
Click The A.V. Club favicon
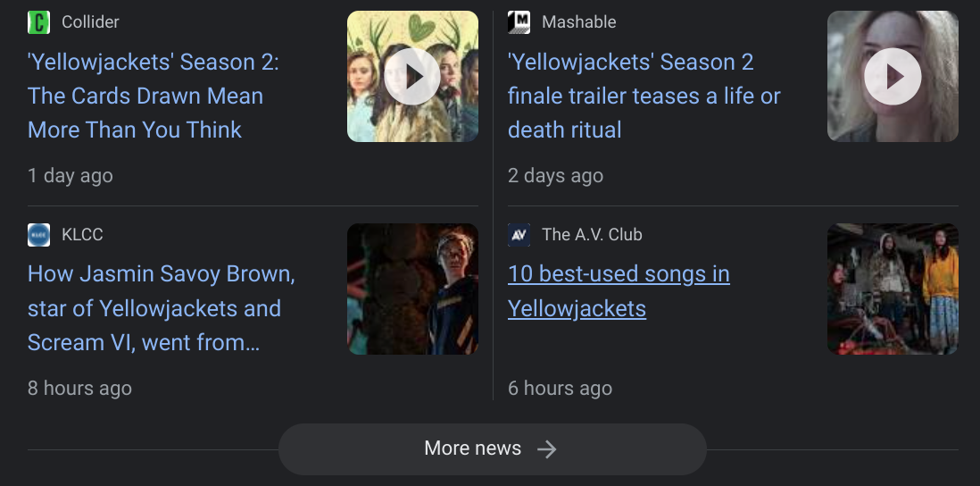(x=519, y=235)
